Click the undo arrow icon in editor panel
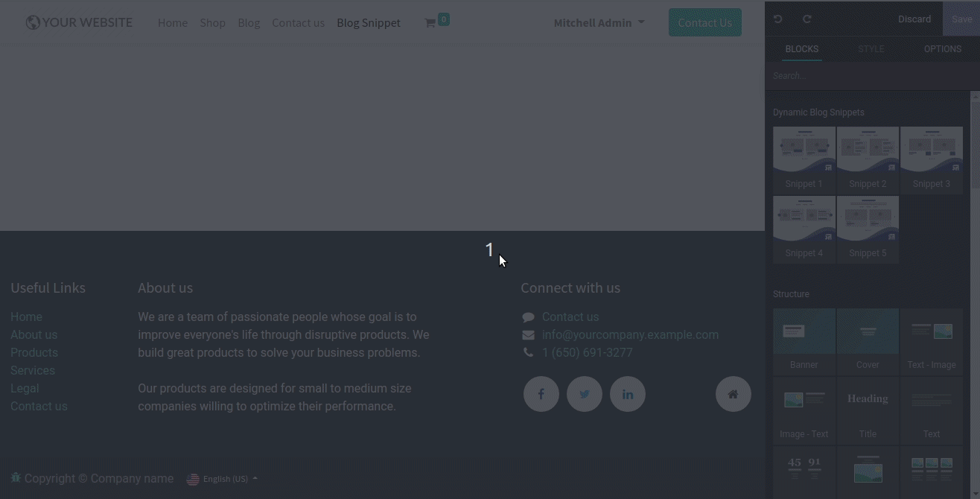The height and width of the screenshot is (499, 980). 778,19
